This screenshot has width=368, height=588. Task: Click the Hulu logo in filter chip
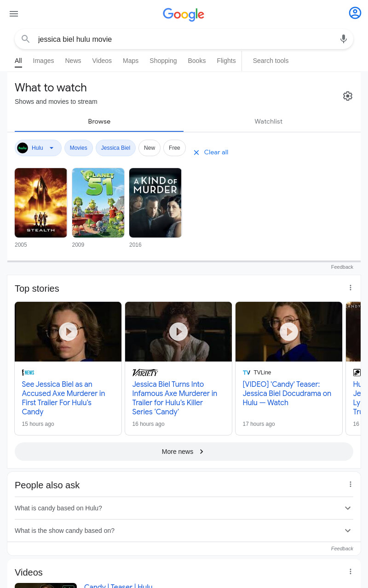pyautogui.click(x=23, y=148)
